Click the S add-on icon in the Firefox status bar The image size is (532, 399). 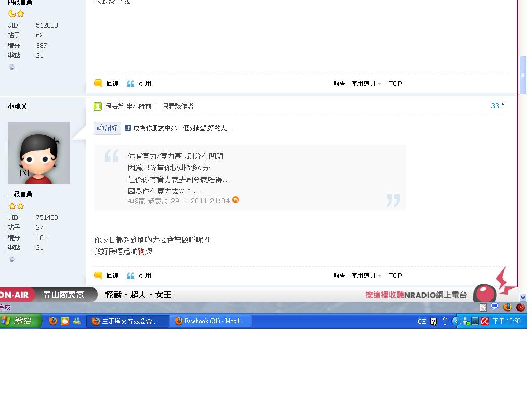tap(483, 308)
